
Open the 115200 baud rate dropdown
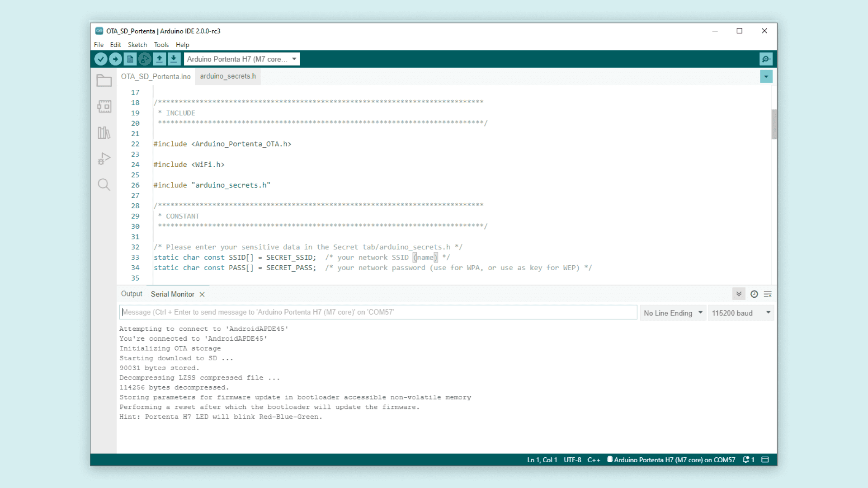[741, 313]
